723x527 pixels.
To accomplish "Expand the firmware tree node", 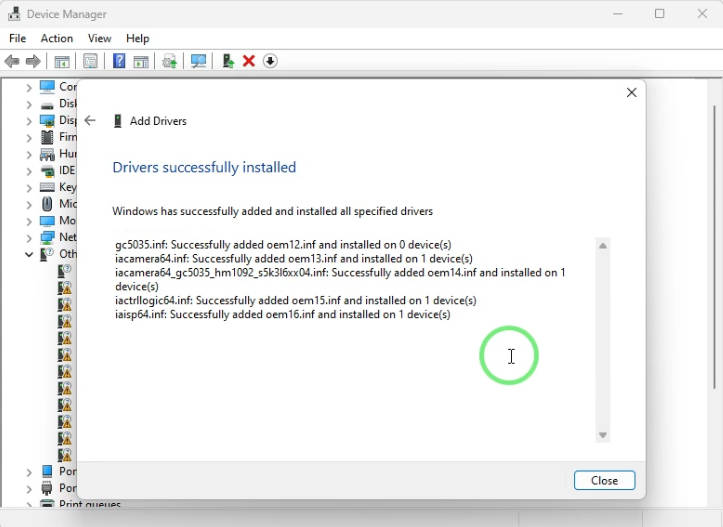I will coord(29,137).
